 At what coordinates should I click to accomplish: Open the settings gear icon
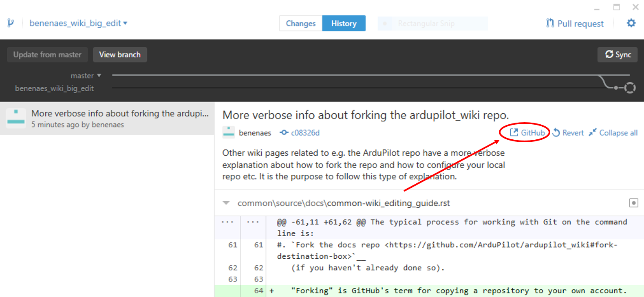(x=631, y=23)
